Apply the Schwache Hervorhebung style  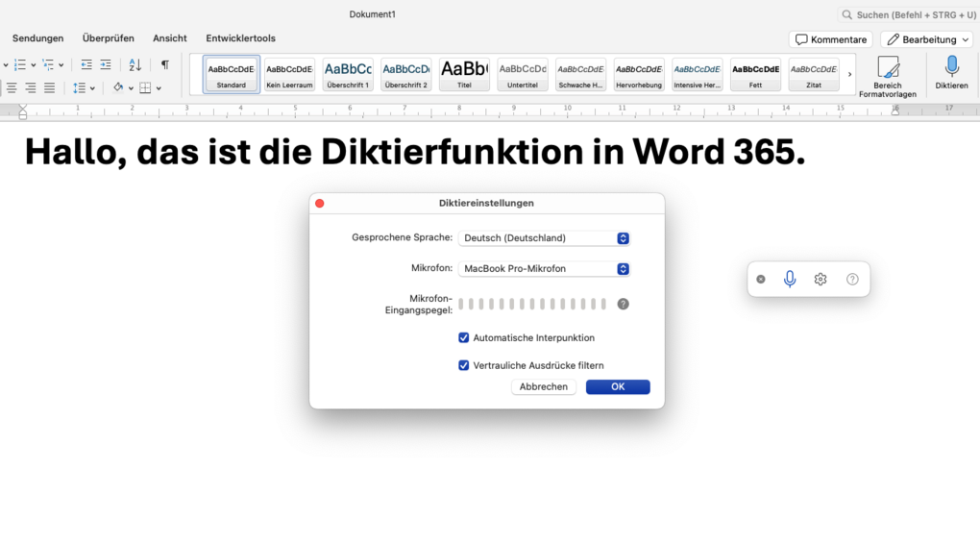click(x=580, y=74)
